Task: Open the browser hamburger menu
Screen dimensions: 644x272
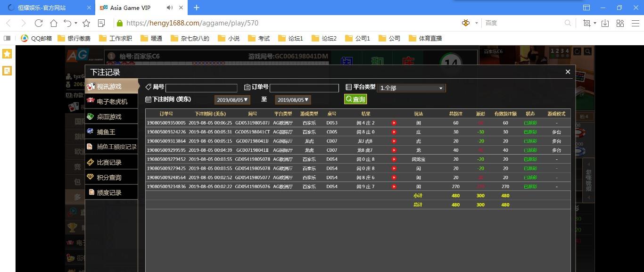Action: [x=635, y=23]
